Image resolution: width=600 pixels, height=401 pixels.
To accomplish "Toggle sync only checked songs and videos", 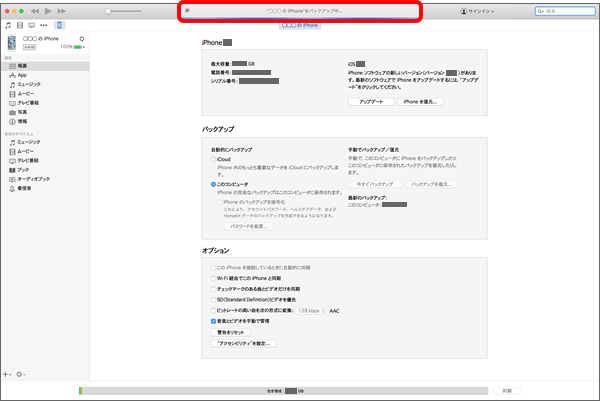I will (x=213, y=289).
